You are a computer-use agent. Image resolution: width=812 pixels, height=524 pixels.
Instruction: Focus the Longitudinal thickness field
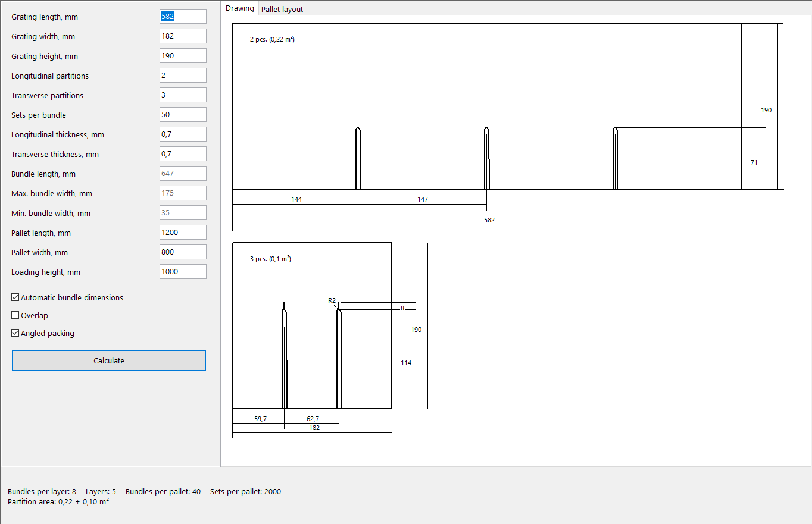coord(183,134)
